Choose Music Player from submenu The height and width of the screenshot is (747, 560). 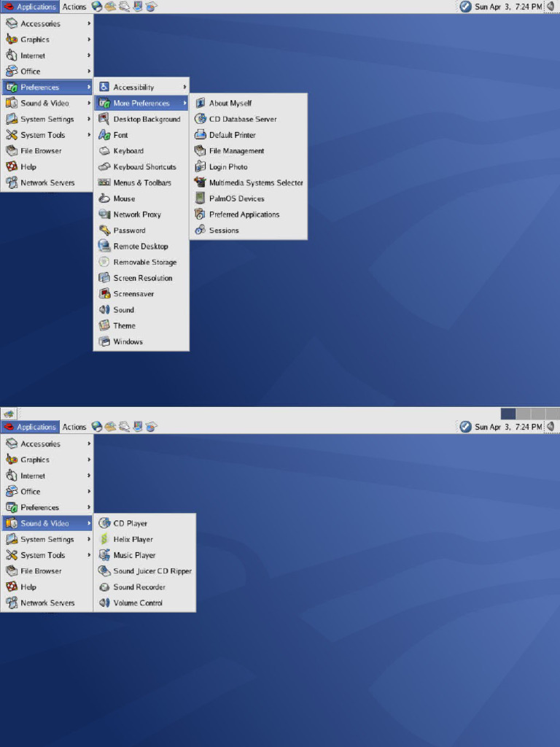145,555
